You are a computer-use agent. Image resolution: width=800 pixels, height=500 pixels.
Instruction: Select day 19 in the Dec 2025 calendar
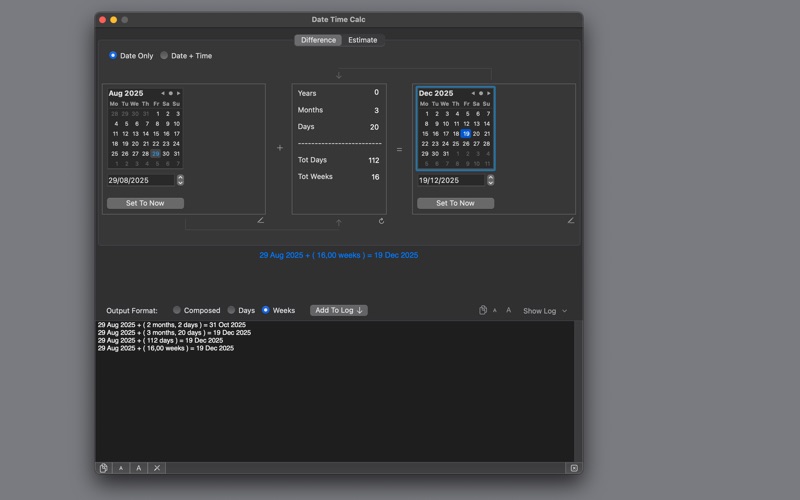(466, 134)
